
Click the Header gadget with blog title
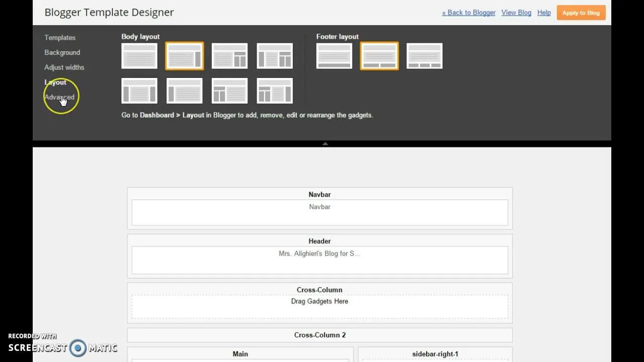(x=319, y=260)
